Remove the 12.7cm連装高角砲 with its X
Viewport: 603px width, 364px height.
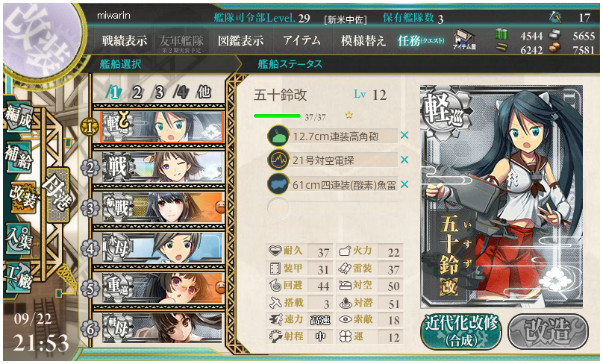[404, 135]
